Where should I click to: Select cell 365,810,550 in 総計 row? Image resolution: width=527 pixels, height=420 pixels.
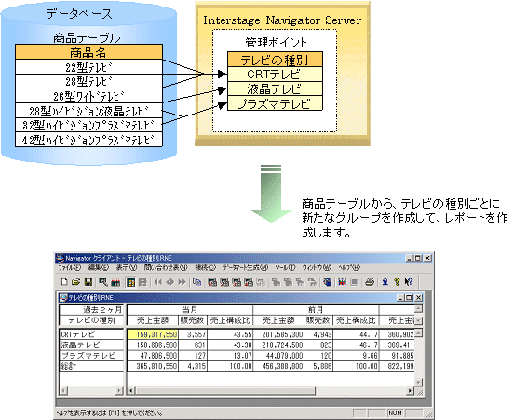click(x=153, y=366)
